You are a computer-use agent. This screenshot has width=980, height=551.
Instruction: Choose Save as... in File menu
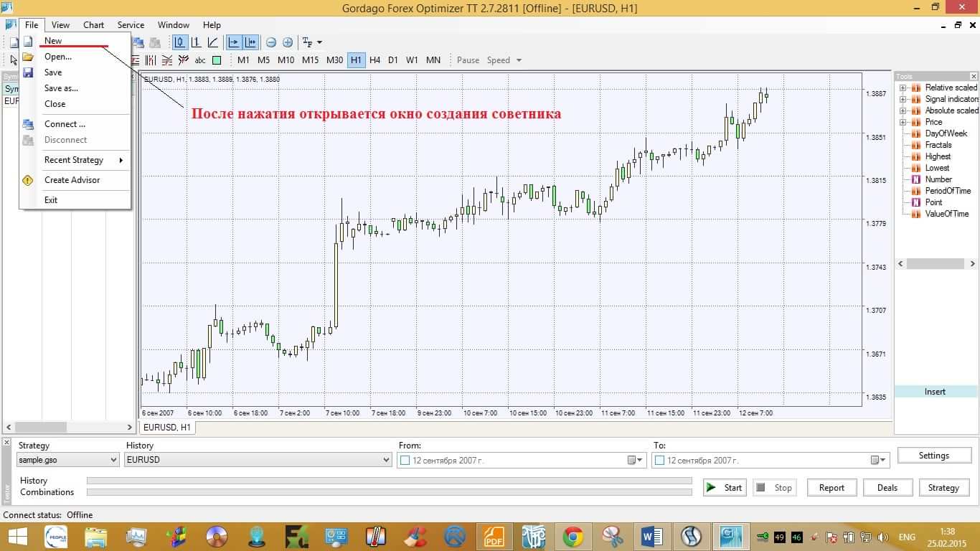click(75, 88)
